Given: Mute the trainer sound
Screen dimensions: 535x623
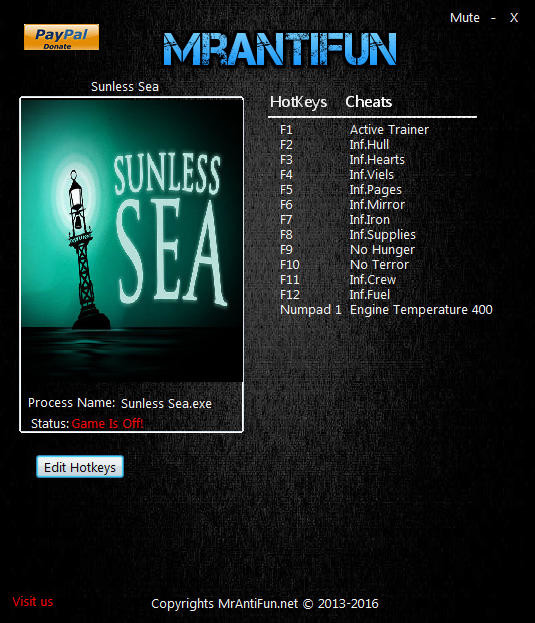Looking at the screenshot, I should [464, 18].
